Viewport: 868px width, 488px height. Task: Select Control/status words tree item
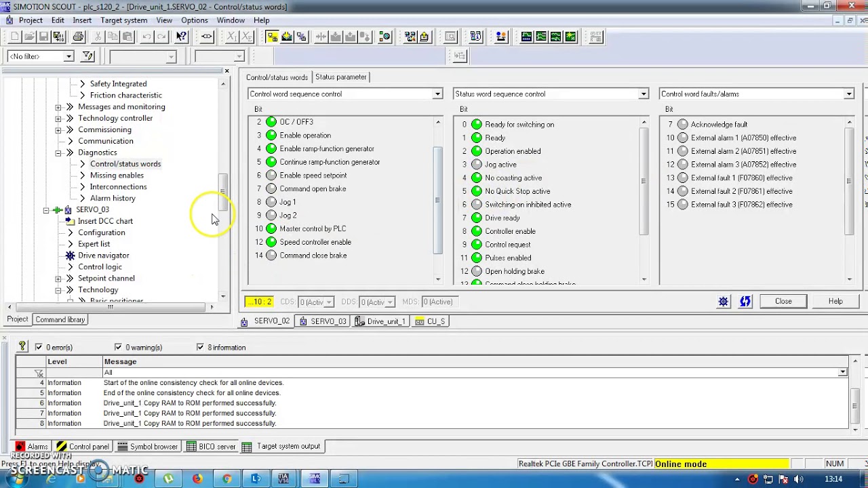pyautogui.click(x=125, y=164)
